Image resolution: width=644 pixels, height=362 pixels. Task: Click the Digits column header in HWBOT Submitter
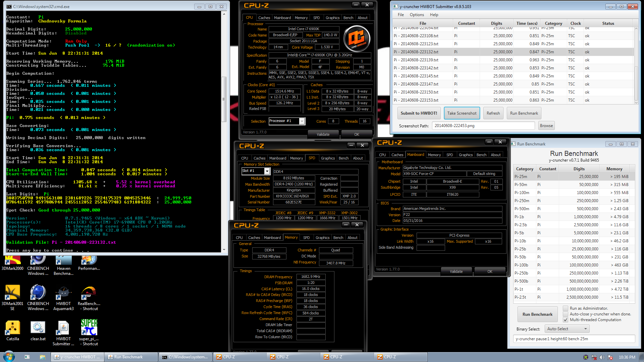496,23
